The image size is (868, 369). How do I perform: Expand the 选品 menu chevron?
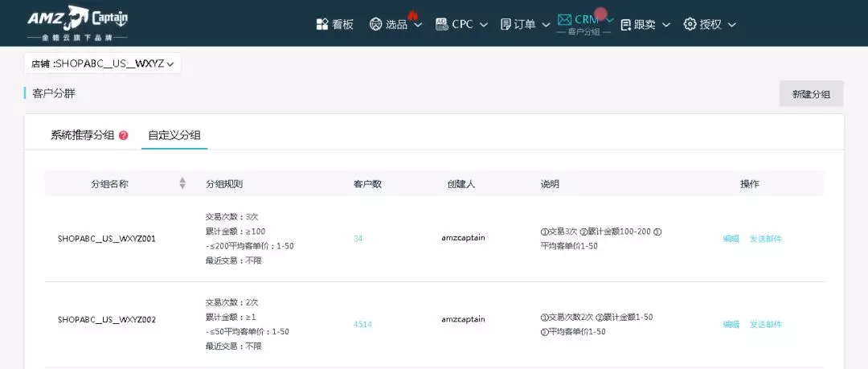[x=418, y=25]
